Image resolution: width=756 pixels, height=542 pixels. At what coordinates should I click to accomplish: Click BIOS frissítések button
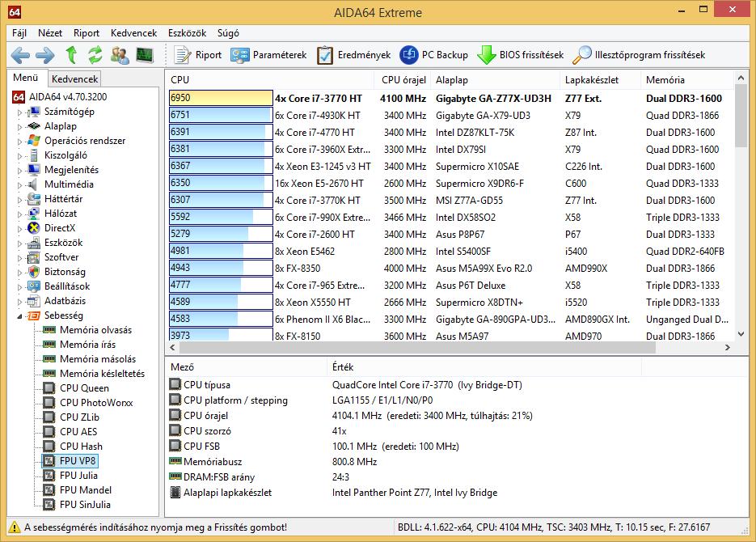click(520, 55)
